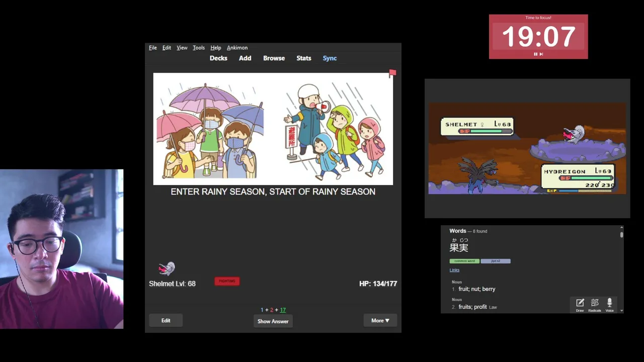Click Add to create a card
This screenshot has width=644, height=362.
pos(245,58)
